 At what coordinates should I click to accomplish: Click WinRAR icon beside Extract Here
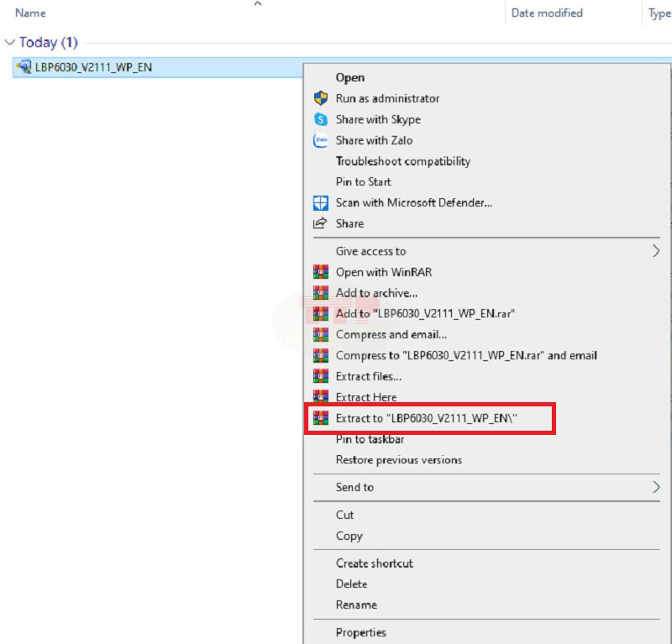pyautogui.click(x=320, y=397)
